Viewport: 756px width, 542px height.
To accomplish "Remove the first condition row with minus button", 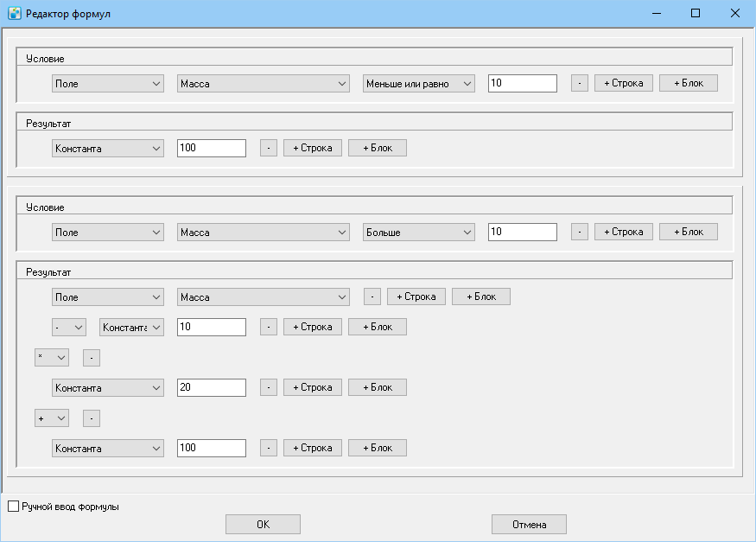I will (x=580, y=83).
